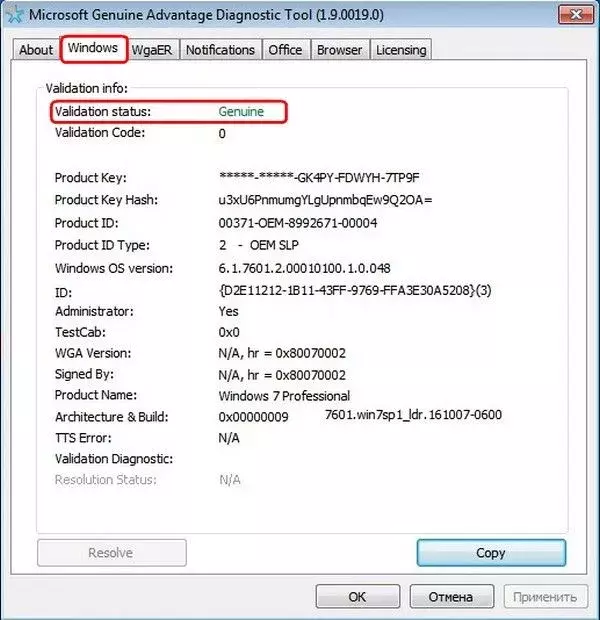
Task: Click the Validation info group heading
Action: coord(87,88)
